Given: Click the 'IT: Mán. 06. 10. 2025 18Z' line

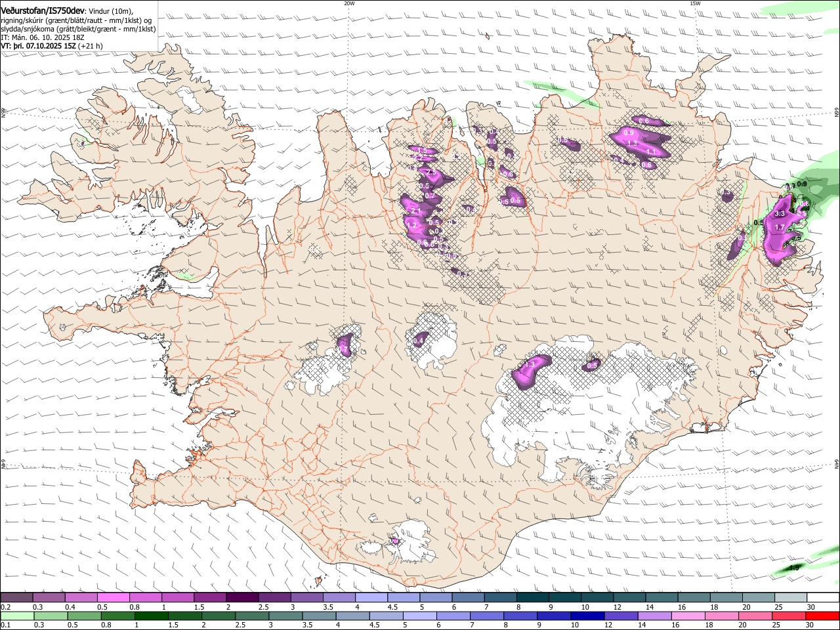Looking at the screenshot, I should pos(43,37).
